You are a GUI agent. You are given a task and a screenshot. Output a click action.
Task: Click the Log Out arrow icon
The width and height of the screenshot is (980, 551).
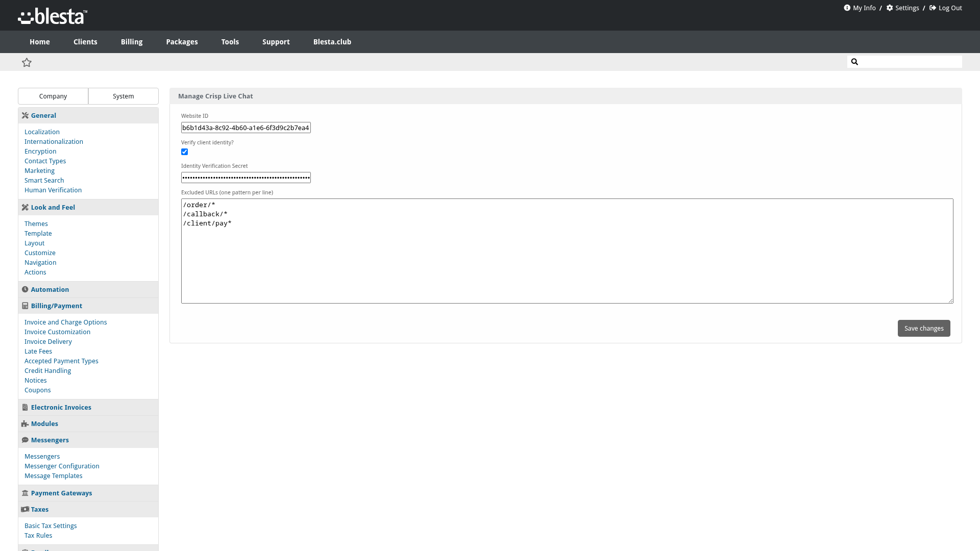pyautogui.click(x=933, y=8)
